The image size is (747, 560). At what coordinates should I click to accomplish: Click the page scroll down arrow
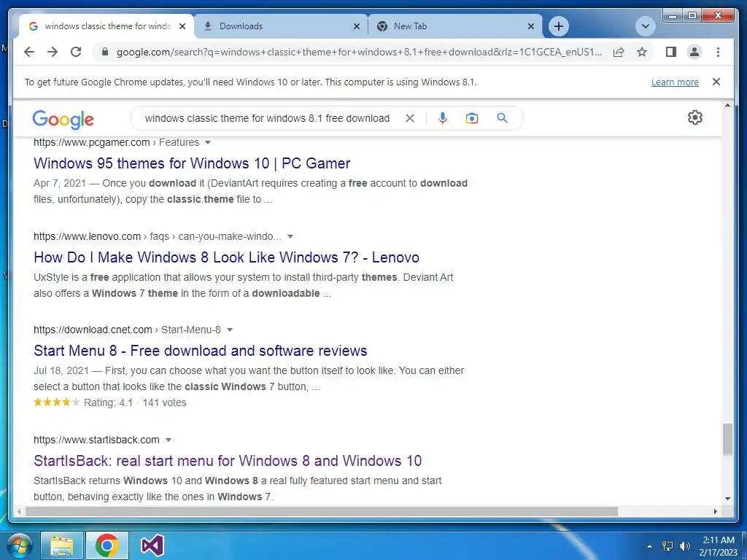[727, 499]
